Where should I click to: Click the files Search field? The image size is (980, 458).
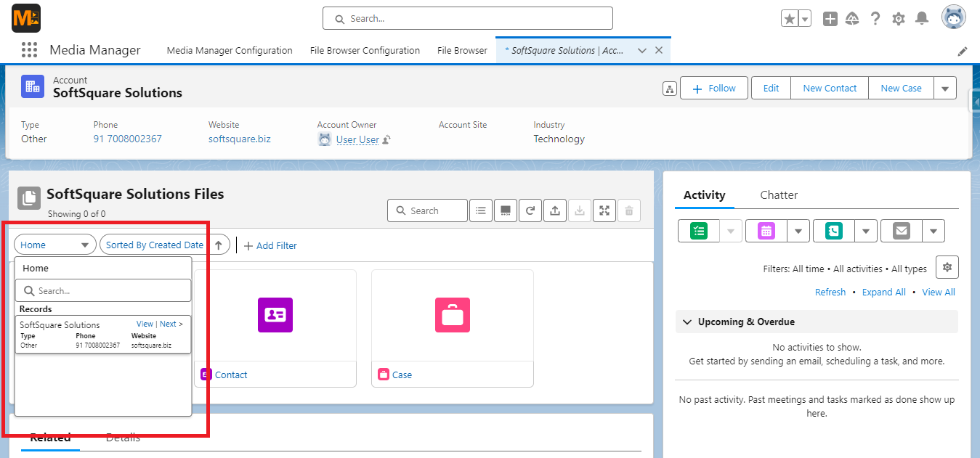coord(427,210)
